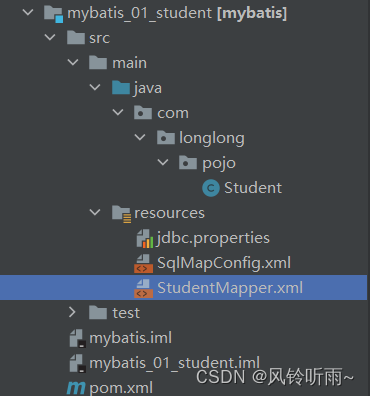Collapse the src folder chevron

click(x=50, y=37)
